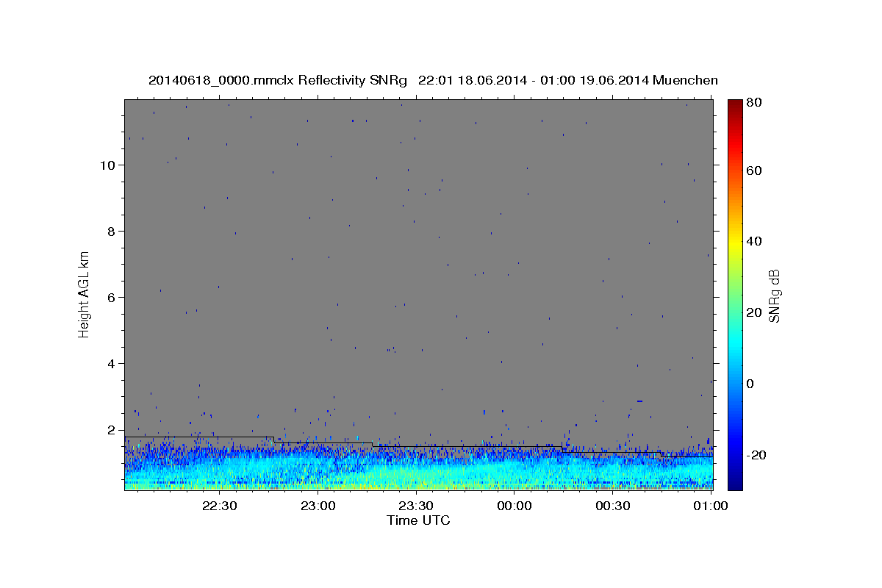
Task: Click the colorbar value 80
Action: point(755,103)
